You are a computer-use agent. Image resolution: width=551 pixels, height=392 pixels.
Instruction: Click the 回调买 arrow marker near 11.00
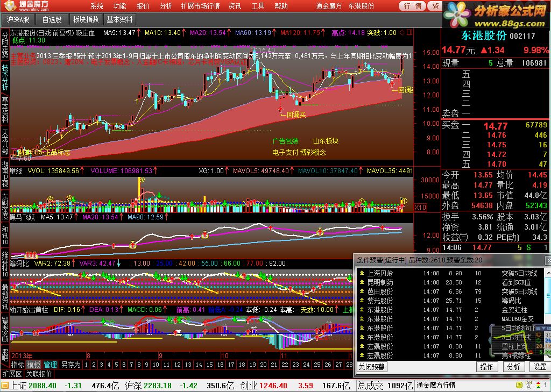pos(280,109)
